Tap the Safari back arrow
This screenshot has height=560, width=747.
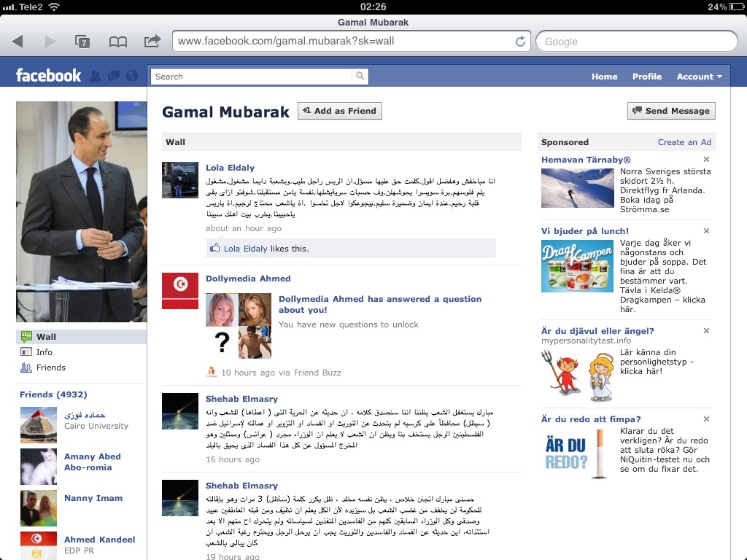click(18, 42)
